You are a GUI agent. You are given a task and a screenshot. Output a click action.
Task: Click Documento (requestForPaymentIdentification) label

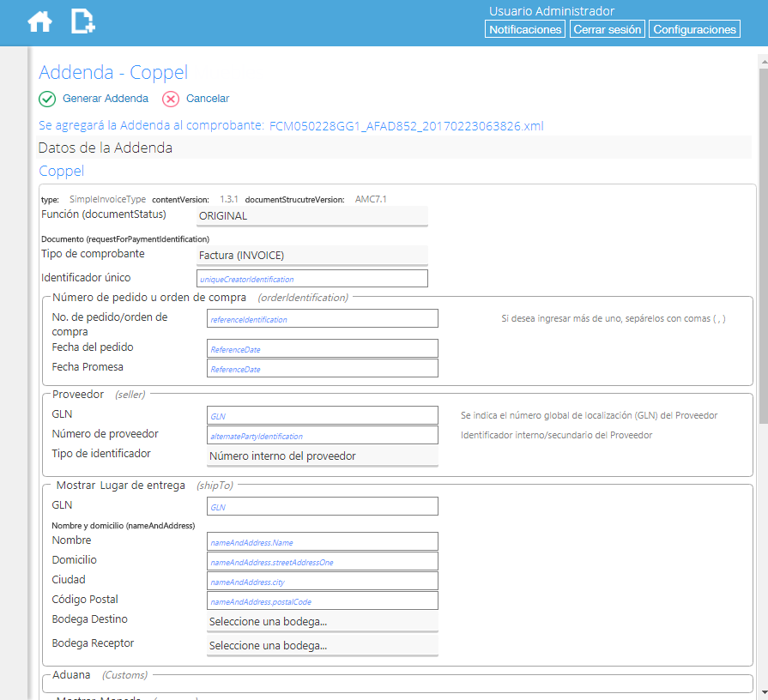click(x=125, y=239)
